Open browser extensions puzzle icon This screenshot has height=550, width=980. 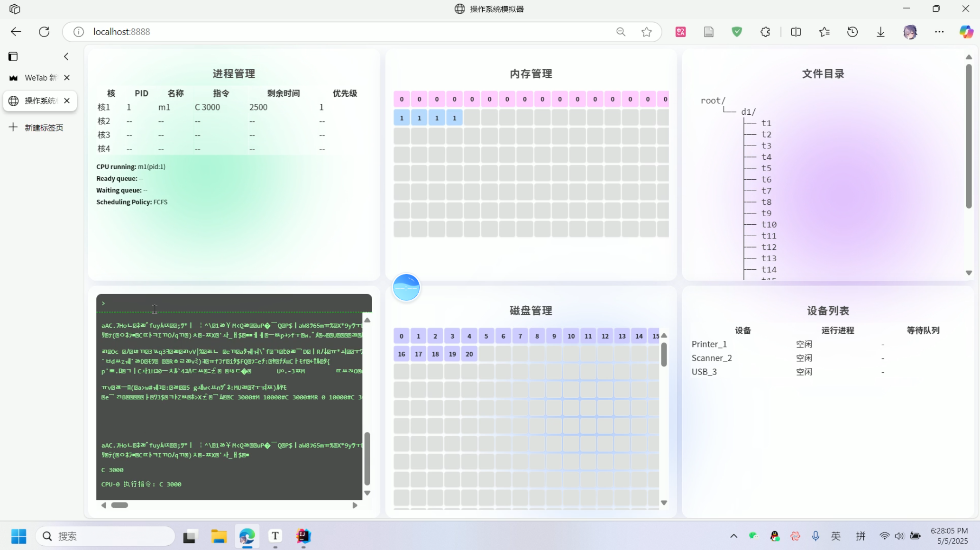[x=765, y=32]
